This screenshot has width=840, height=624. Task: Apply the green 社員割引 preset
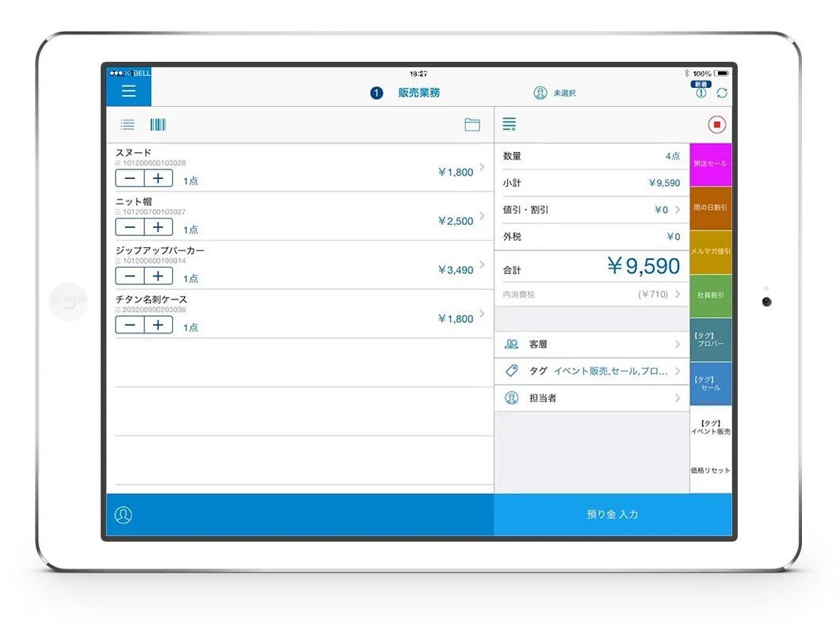pos(710,296)
